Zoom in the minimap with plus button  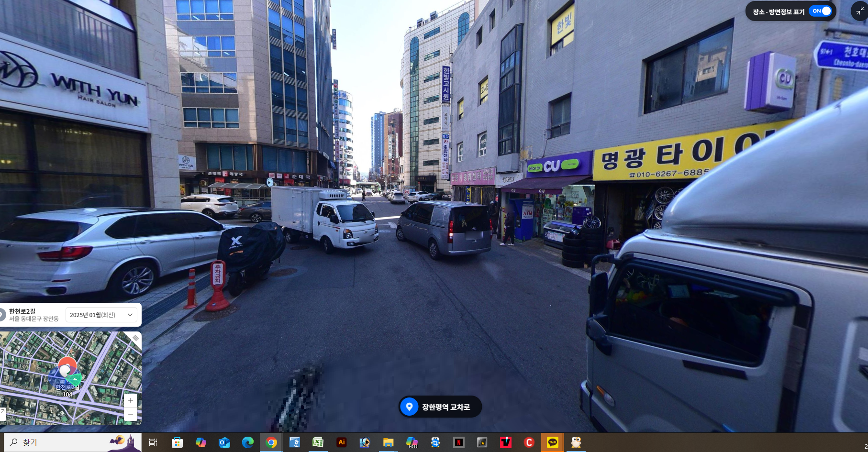click(x=131, y=400)
